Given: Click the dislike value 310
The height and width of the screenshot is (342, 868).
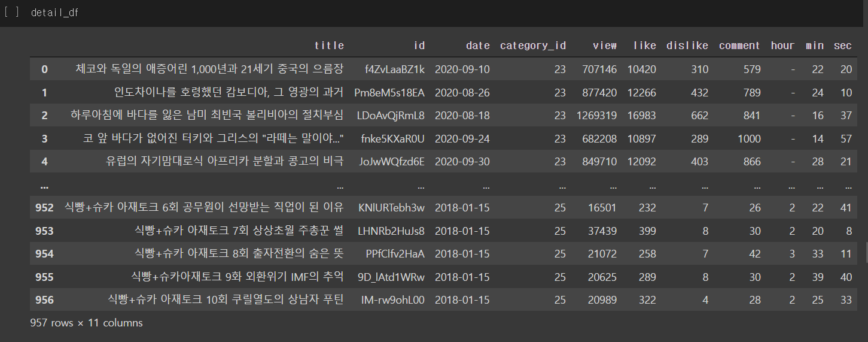Looking at the screenshot, I should (x=699, y=69).
